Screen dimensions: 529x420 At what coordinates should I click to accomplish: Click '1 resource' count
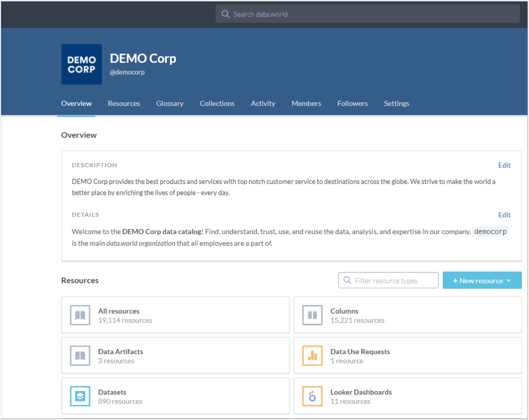click(x=347, y=361)
